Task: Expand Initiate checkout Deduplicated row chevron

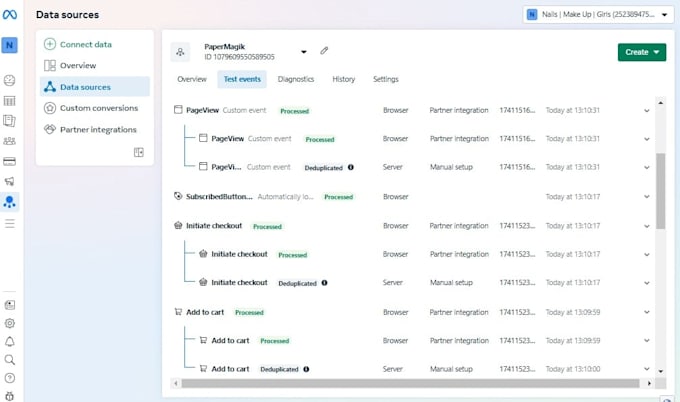Action: click(647, 283)
